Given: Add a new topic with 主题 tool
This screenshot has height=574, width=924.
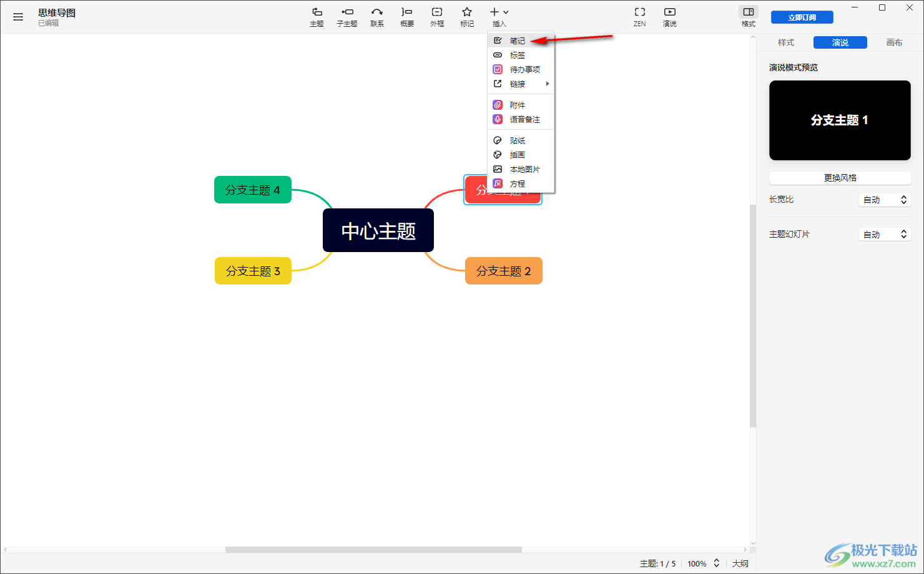Looking at the screenshot, I should (x=317, y=17).
